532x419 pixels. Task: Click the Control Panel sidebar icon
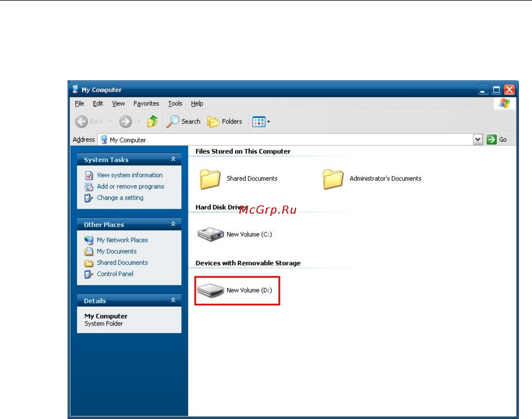coord(89,274)
